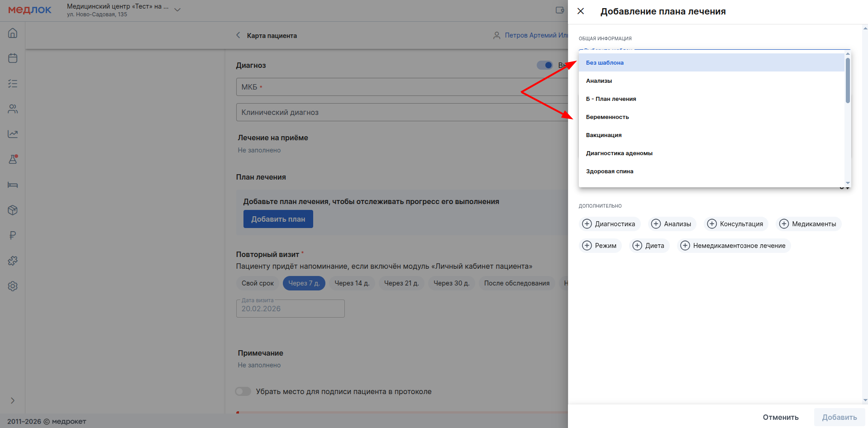Screen dimensions: 868x428
Task: Open the home icon in sidebar
Action: click(x=13, y=33)
